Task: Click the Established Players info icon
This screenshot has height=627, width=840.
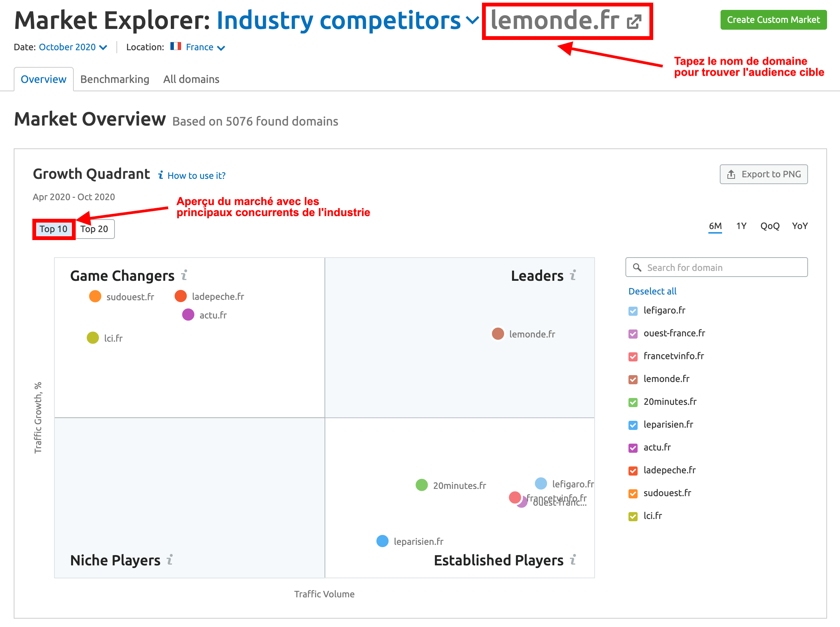Action: [x=573, y=560]
